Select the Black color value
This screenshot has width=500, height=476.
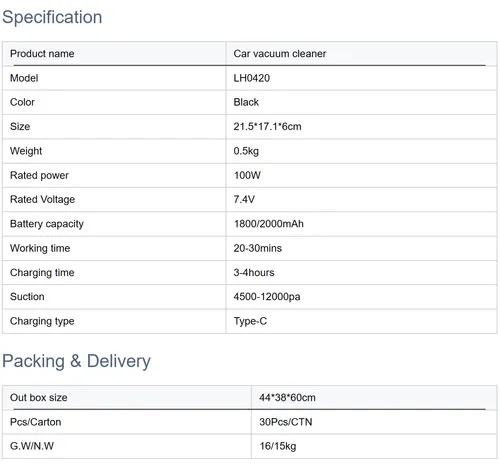click(x=246, y=102)
